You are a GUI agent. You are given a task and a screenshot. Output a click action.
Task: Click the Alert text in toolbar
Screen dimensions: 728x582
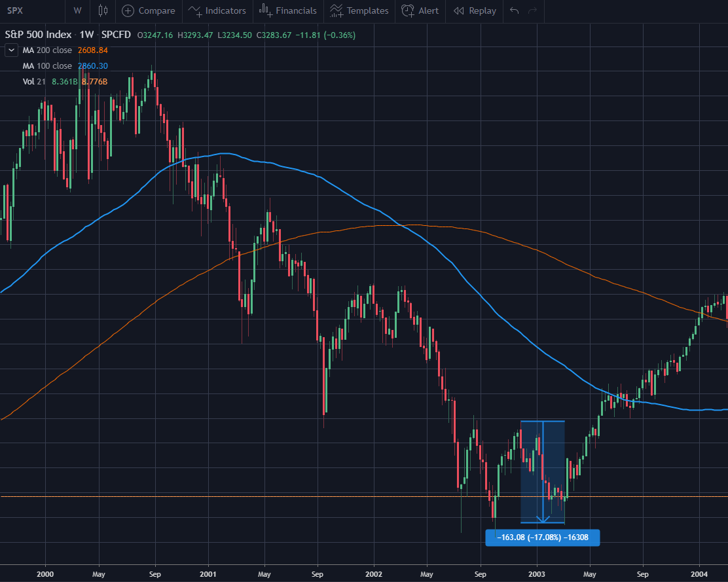point(429,10)
